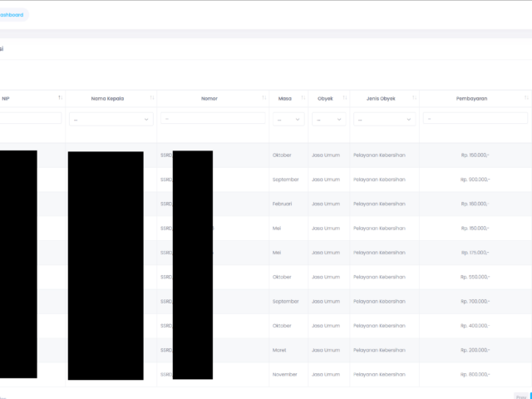The width and height of the screenshot is (532, 399).
Task: Sort by Masa column sort icon
Action: pyautogui.click(x=303, y=98)
